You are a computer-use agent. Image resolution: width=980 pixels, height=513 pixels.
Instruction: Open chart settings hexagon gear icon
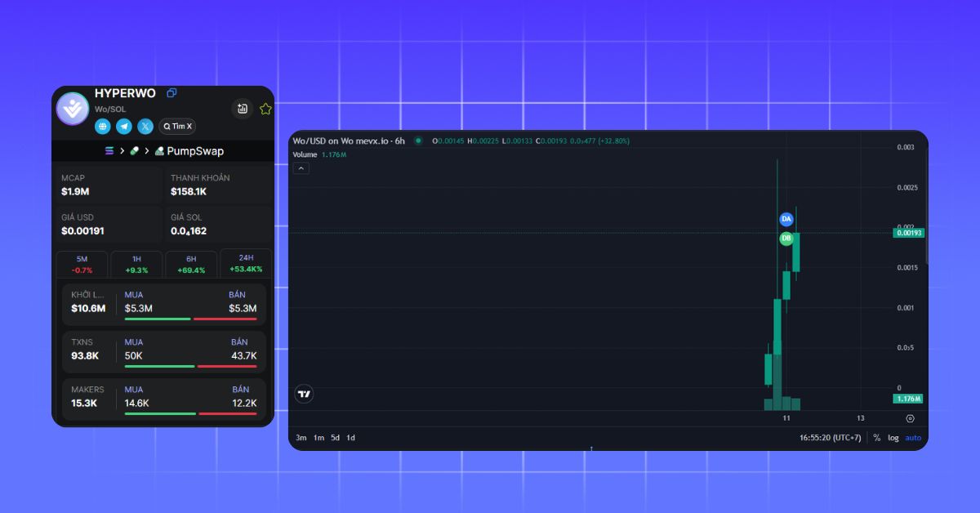pos(910,418)
